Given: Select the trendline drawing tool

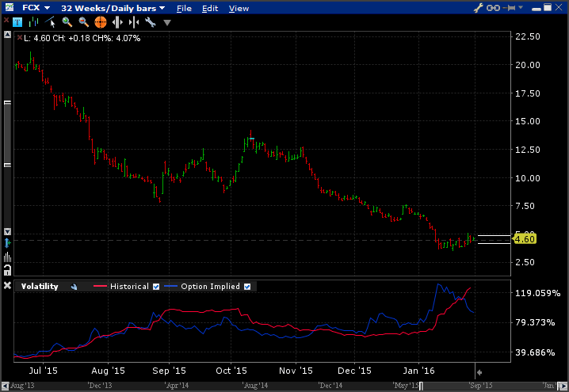Looking at the screenshot, I should point(51,22).
